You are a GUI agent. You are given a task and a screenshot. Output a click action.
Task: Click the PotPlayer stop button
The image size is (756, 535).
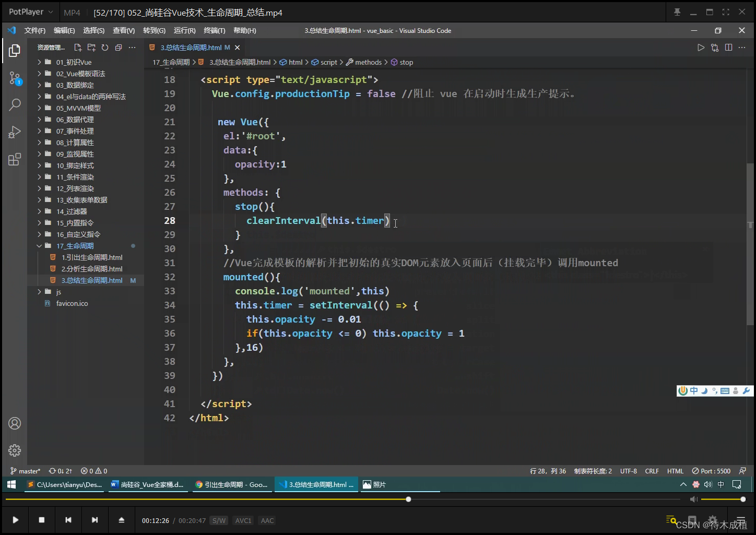coord(42,520)
